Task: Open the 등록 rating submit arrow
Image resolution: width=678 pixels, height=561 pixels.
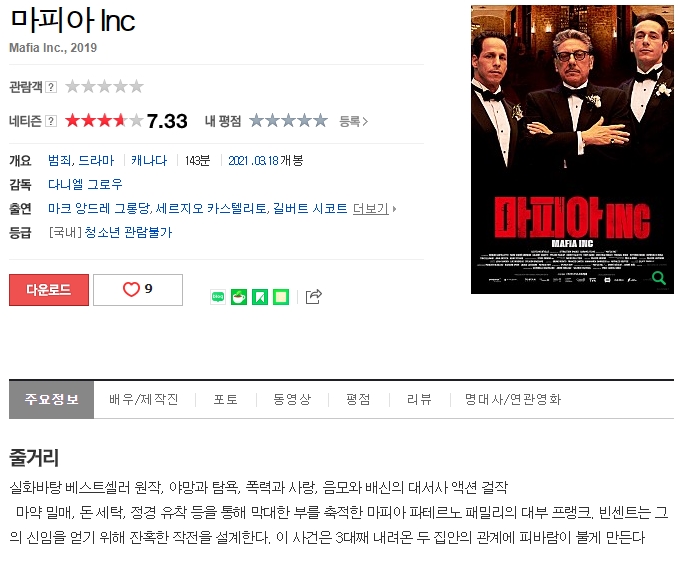Action: 353,122
